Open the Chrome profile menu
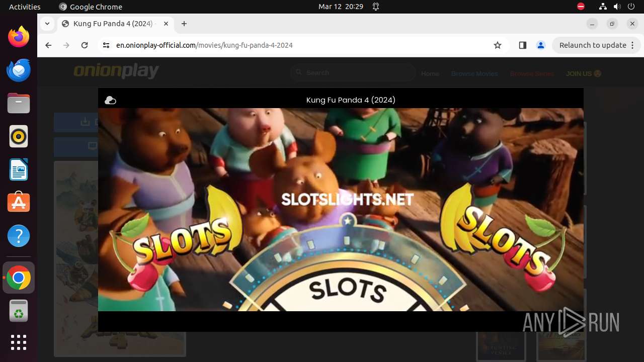 click(541, 45)
